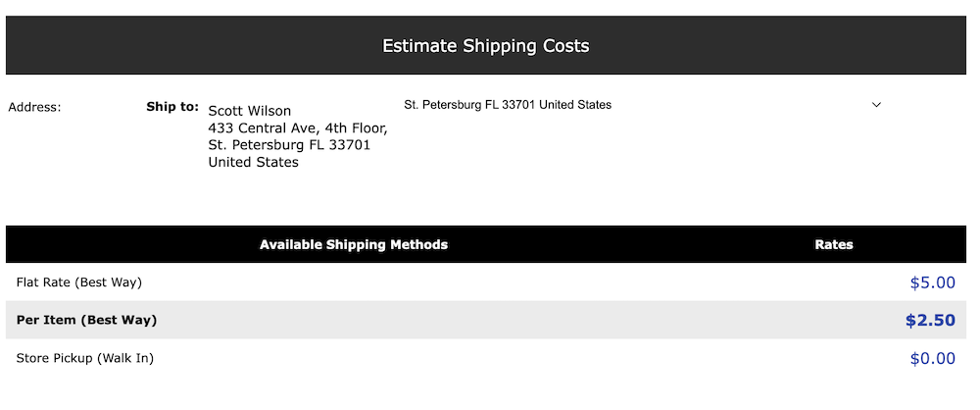Image resolution: width=980 pixels, height=410 pixels.
Task: Click the Estimate Shipping Costs title banner
Action: 485,46
